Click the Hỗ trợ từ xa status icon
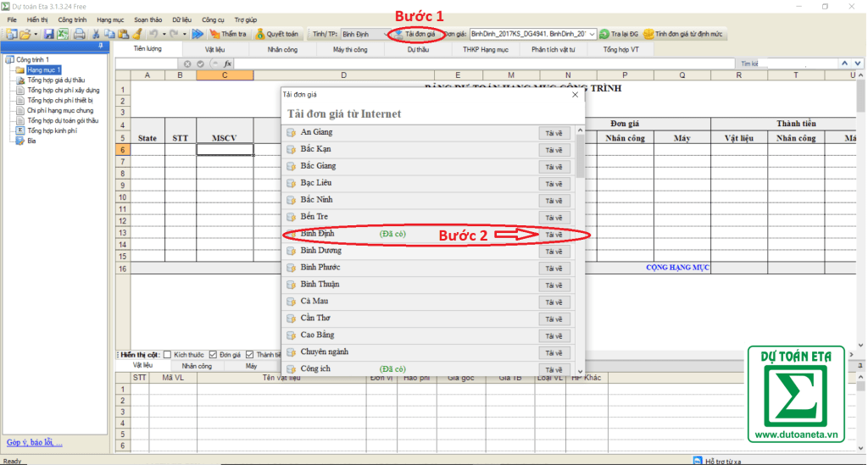Image resolution: width=868 pixels, height=465 pixels. tap(698, 461)
